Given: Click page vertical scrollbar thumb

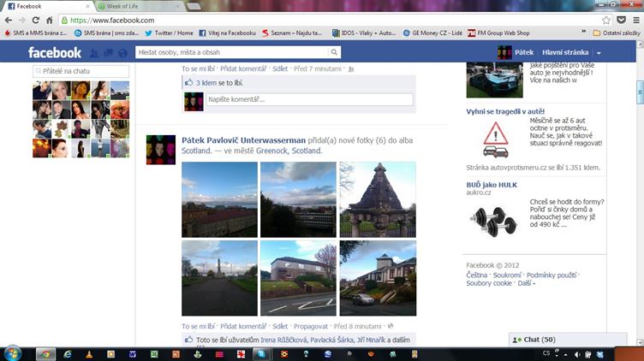Looking at the screenshot, I should click(640, 93).
